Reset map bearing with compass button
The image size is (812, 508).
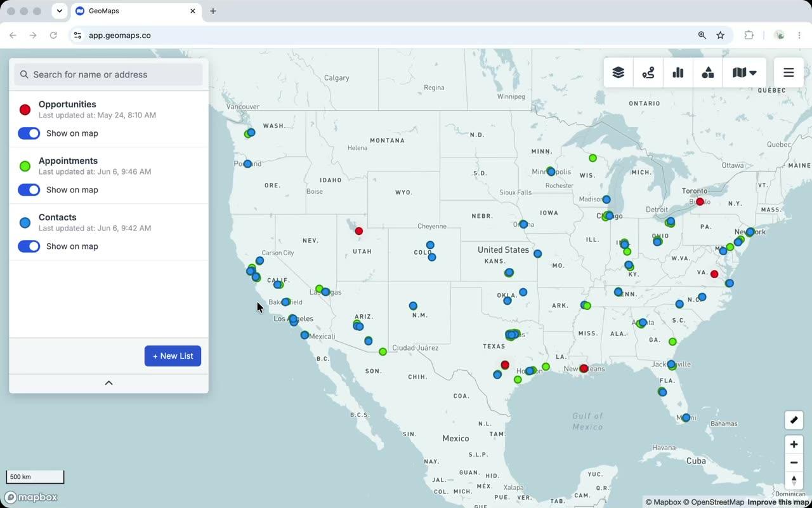coord(794,481)
